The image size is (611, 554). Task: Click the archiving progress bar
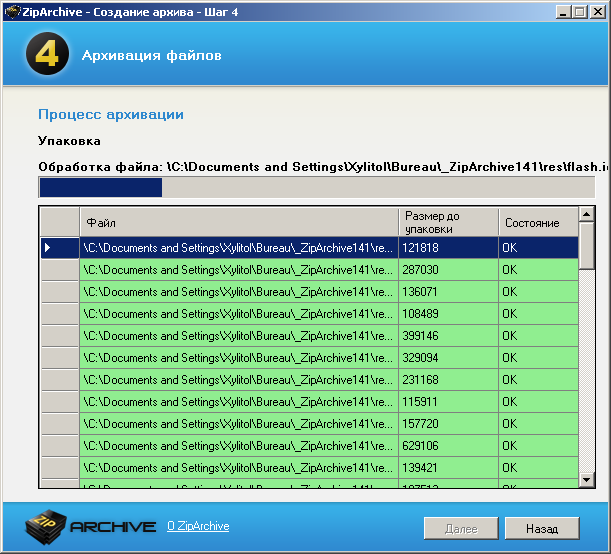coord(317,187)
